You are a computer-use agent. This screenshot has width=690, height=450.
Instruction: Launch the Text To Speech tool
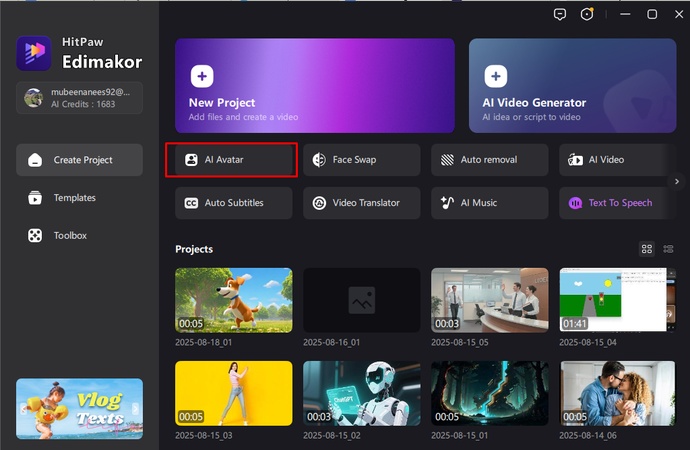coord(616,203)
